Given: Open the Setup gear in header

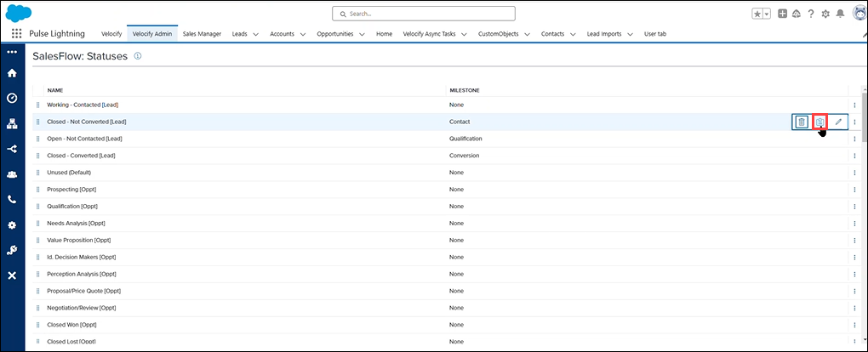Looking at the screenshot, I should tap(826, 14).
